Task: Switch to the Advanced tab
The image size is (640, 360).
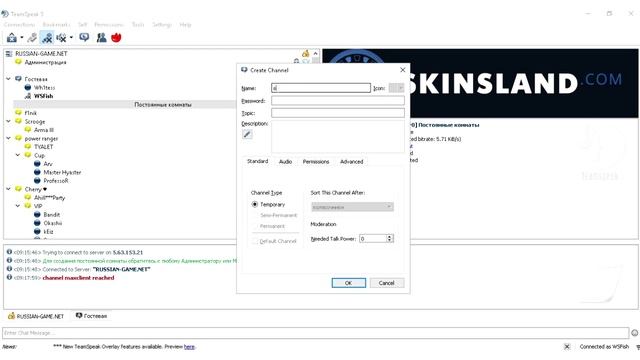Action: click(351, 162)
